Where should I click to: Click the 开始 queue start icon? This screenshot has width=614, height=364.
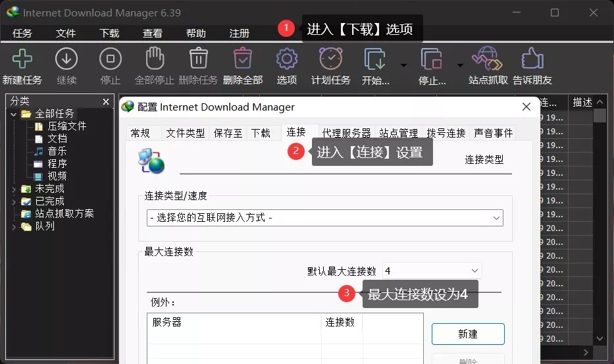[375, 59]
